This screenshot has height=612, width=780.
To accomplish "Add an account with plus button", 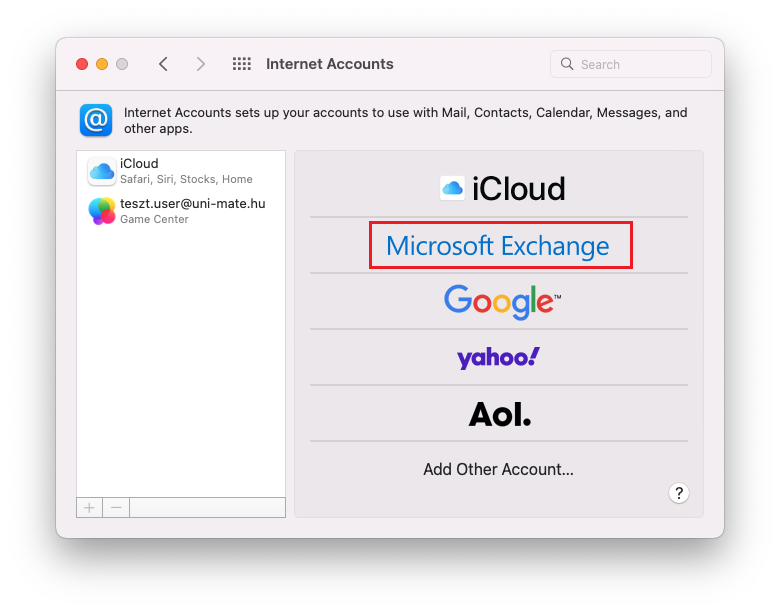I will point(90,508).
